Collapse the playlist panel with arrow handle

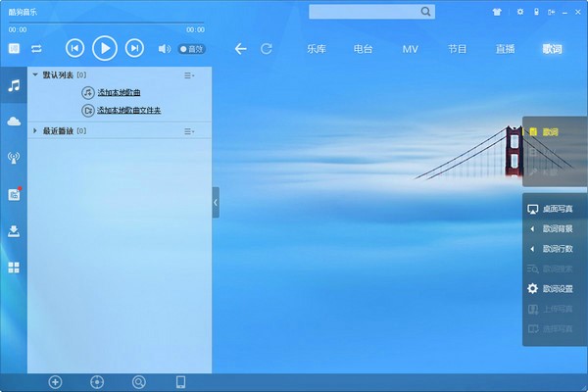(216, 203)
